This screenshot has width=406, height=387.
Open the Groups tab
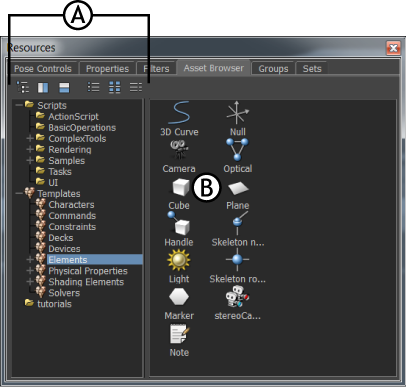[273, 69]
